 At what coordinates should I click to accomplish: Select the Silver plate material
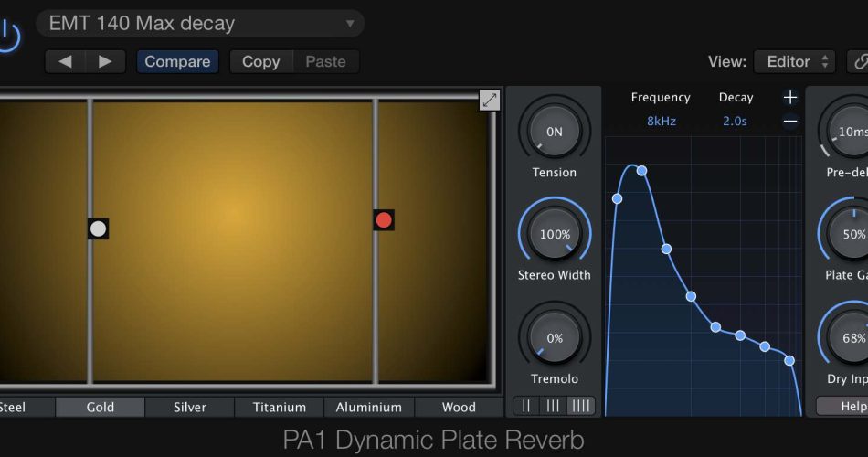pos(190,407)
